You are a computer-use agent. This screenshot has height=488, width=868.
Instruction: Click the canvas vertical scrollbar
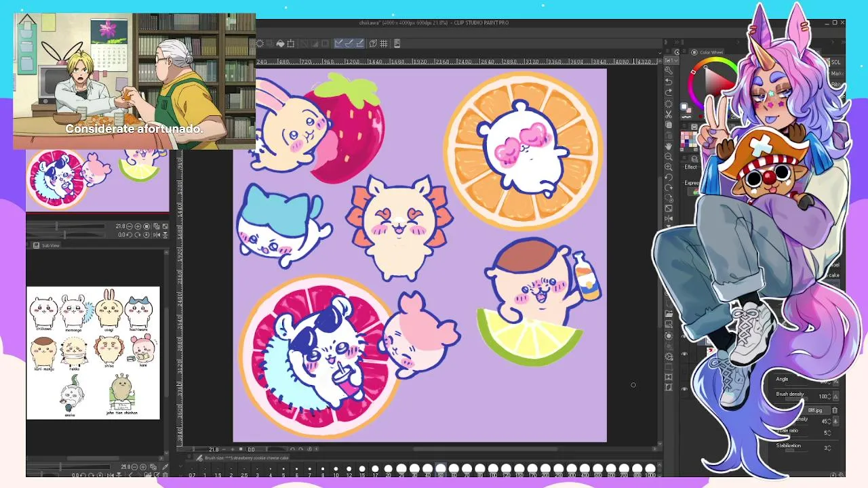point(660,251)
